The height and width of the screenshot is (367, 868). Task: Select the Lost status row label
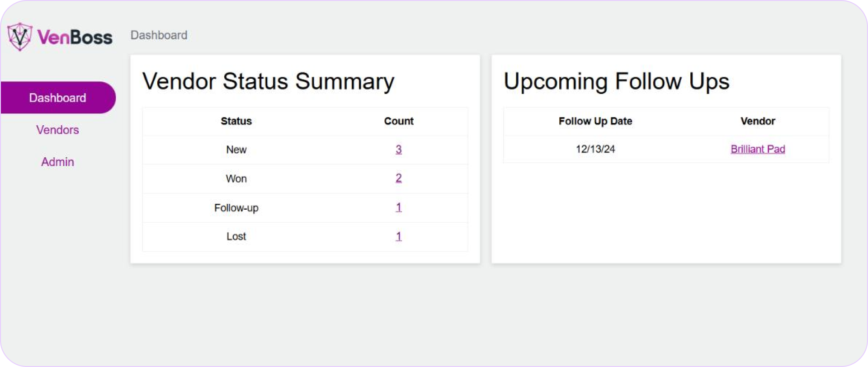[236, 236]
